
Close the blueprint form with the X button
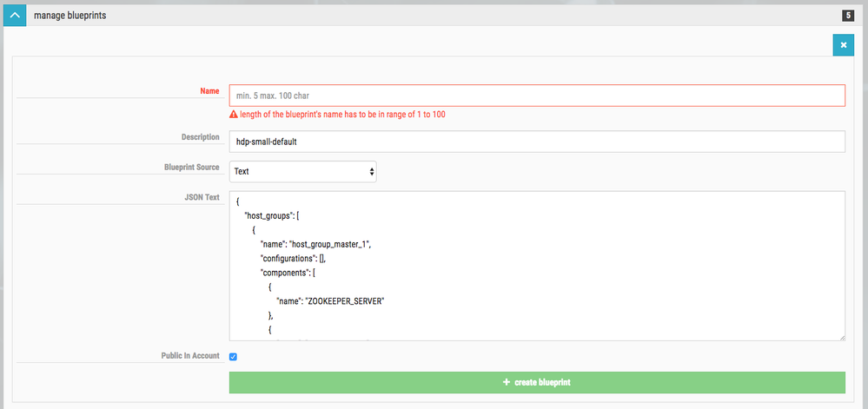point(843,45)
